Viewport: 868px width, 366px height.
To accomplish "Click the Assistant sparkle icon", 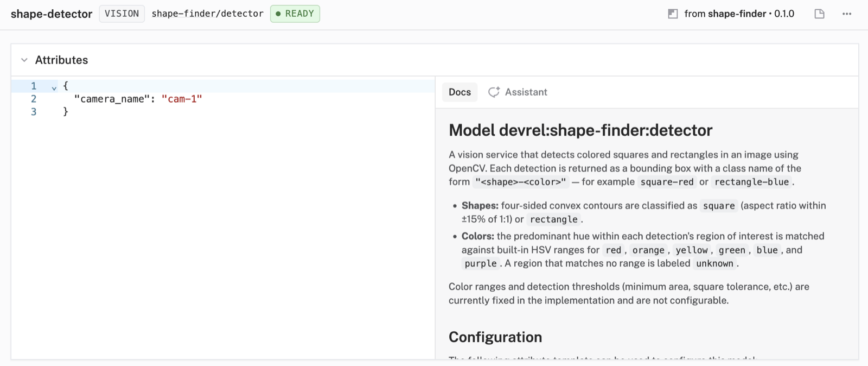I will pos(494,92).
